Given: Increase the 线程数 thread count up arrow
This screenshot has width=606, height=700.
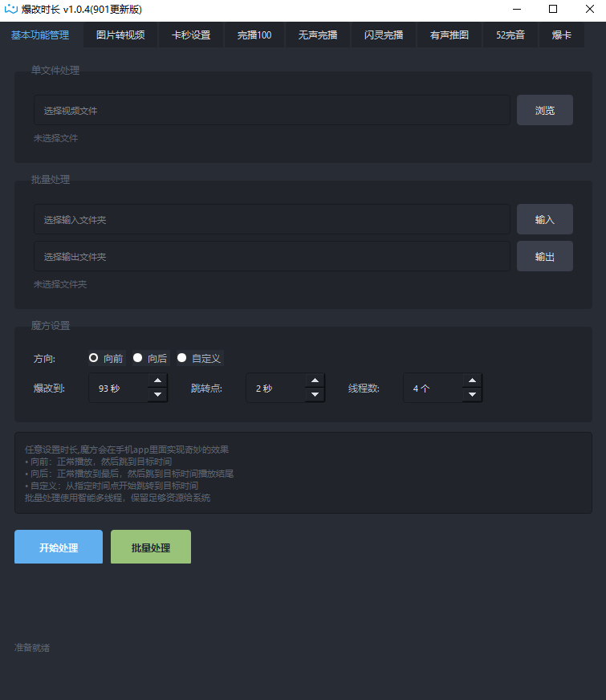Looking at the screenshot, I should [473, 381].
